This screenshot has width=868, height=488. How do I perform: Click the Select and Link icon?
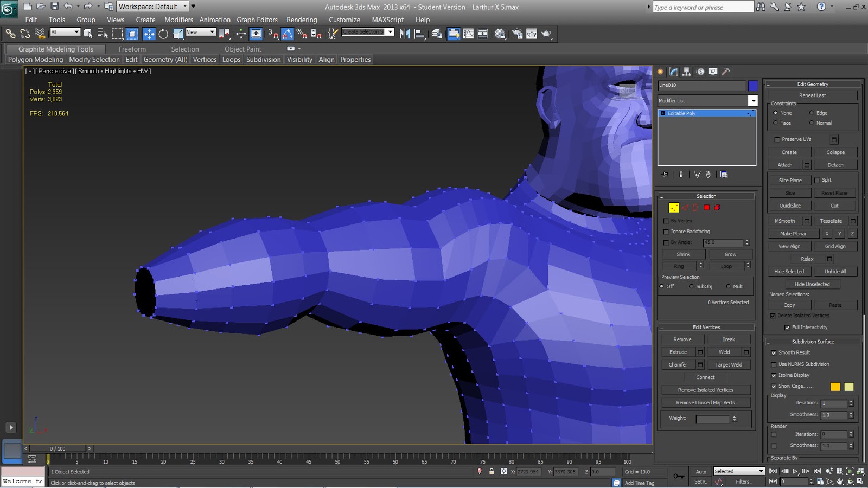point(10,34)
